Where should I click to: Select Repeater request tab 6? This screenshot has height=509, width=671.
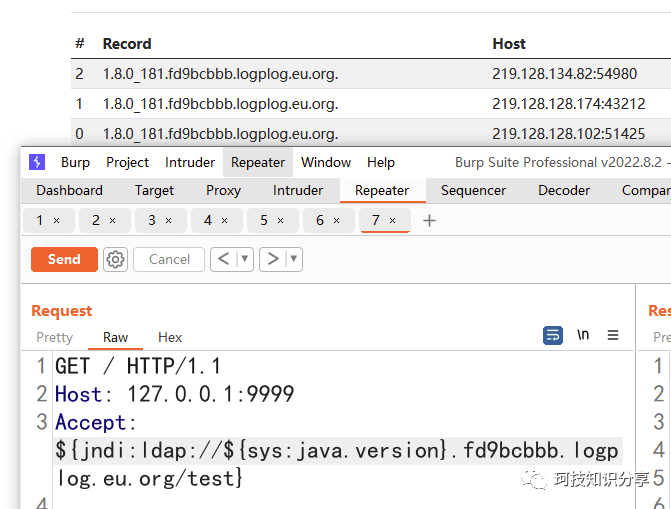[x=320, y=220]
